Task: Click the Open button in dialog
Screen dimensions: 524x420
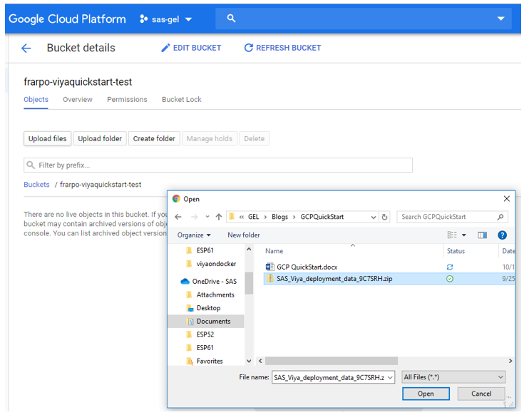Action: pyautogui.click(x=426, y=393)
